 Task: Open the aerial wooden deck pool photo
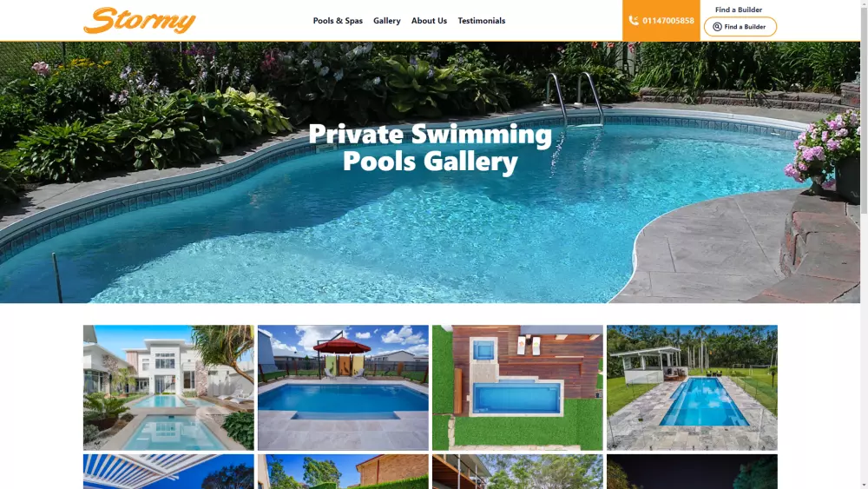click(517, 387)
